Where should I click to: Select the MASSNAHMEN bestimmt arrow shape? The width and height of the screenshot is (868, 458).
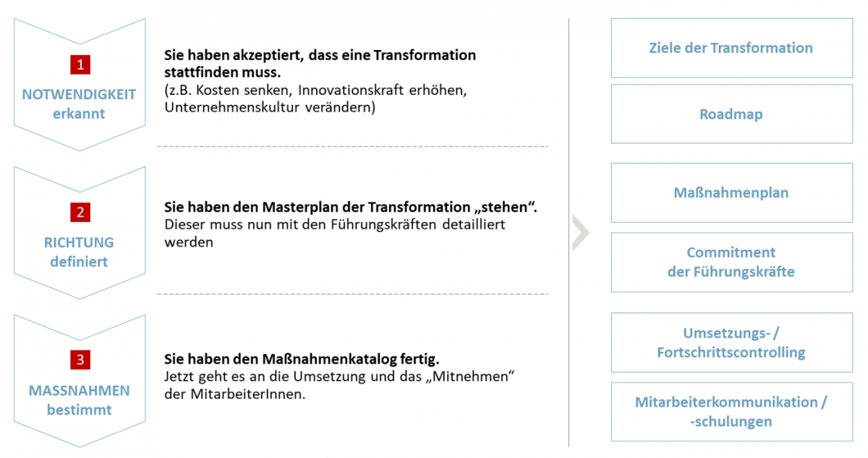[80, 380]
